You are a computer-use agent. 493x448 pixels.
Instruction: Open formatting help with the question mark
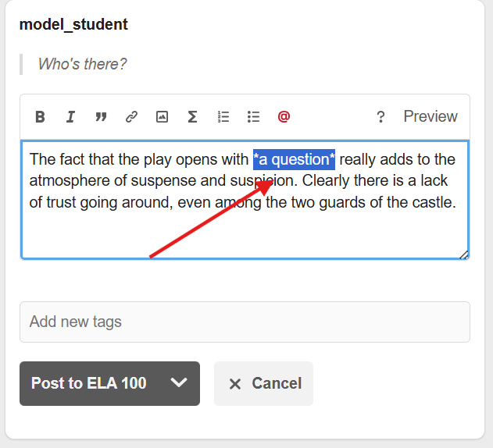pos(380,117)
